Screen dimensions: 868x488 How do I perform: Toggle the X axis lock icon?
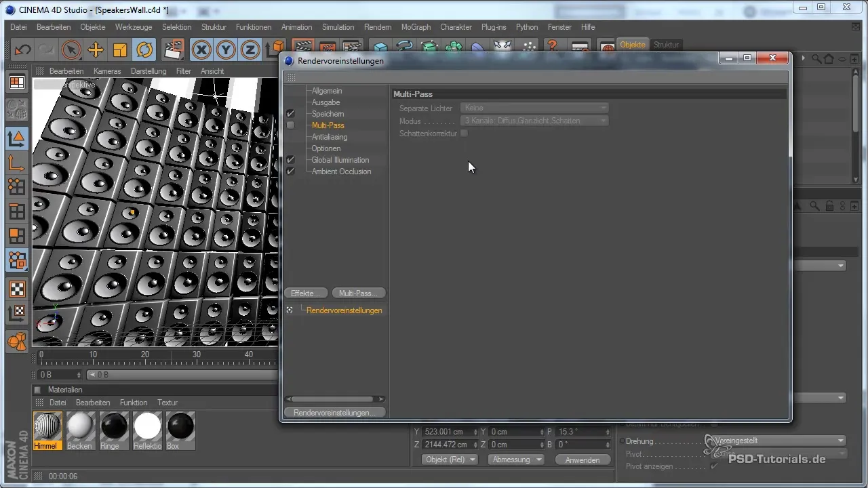point(201,49)
